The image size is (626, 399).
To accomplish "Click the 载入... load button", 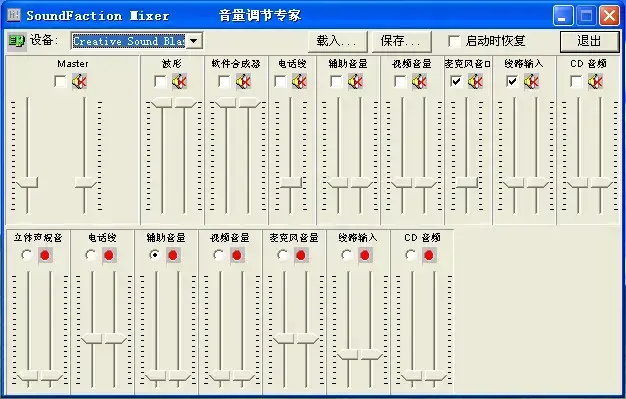I will click(x=338, y=41).
